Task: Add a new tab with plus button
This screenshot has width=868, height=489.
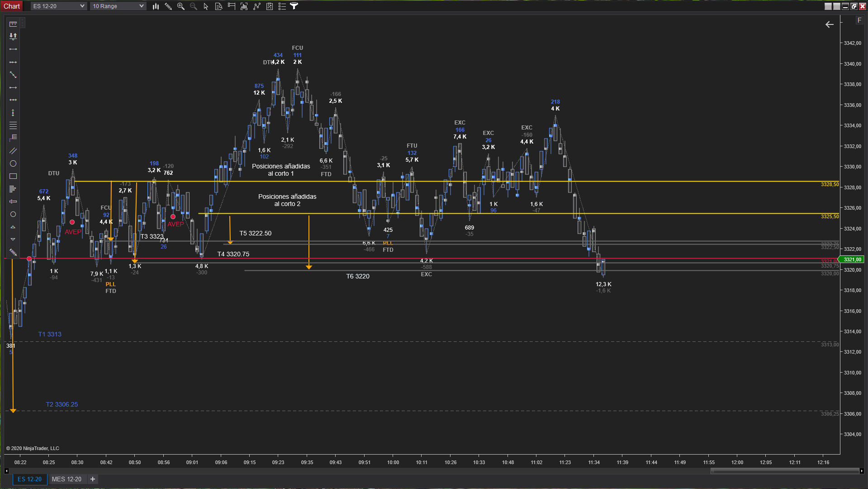Action: click(93, 479)
